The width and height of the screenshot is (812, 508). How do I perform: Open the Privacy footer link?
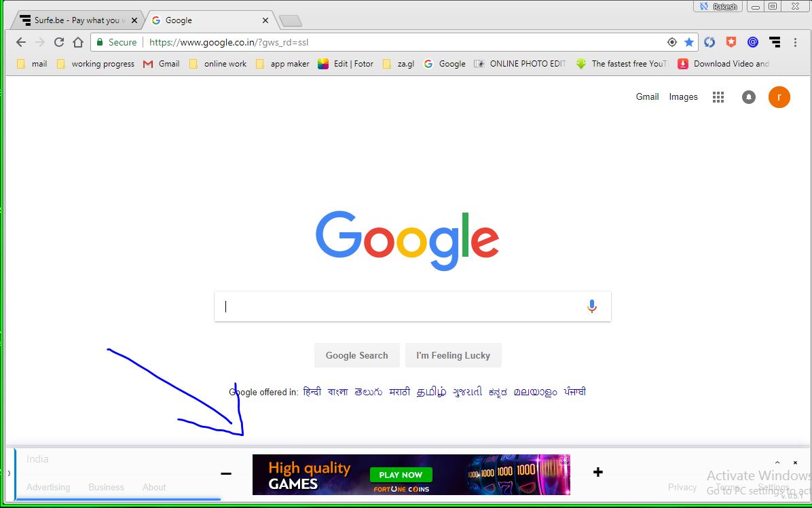682,488
